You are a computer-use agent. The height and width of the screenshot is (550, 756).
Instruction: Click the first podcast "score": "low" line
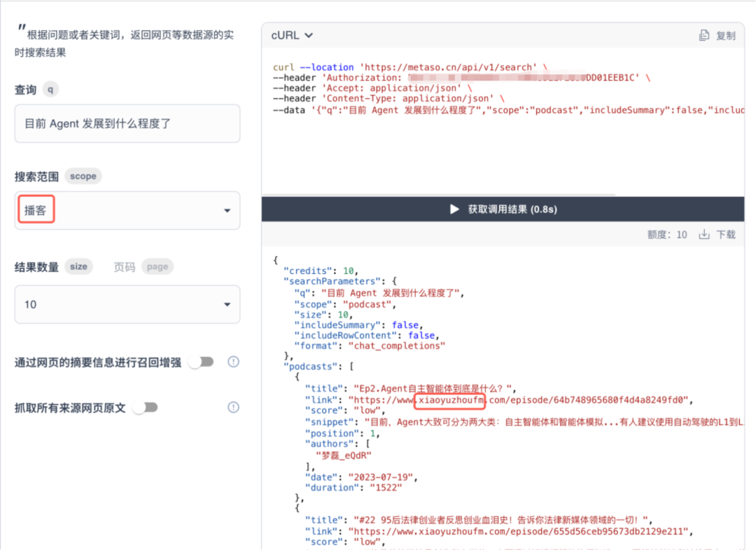click(x=345, y=411)
